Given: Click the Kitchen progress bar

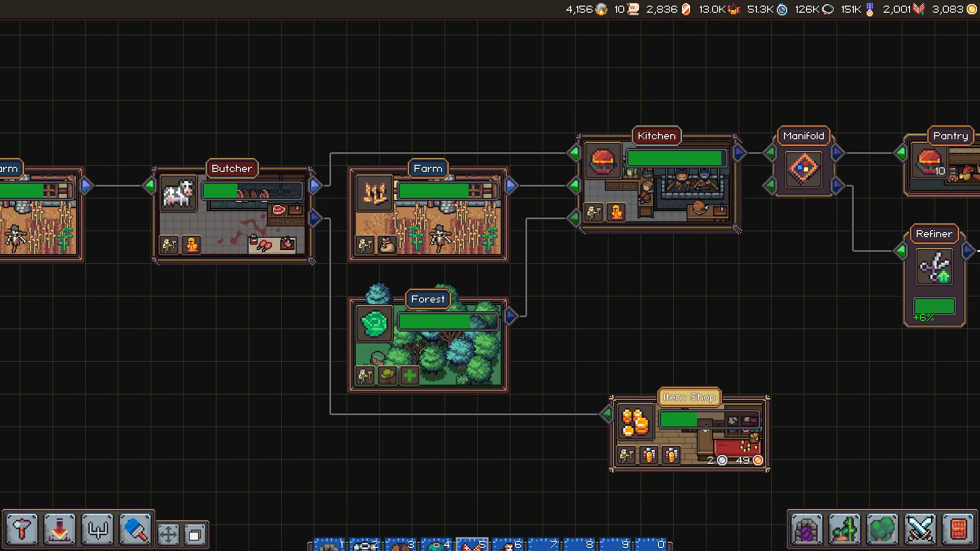Looking at the screenshot, I should [676, 159].
